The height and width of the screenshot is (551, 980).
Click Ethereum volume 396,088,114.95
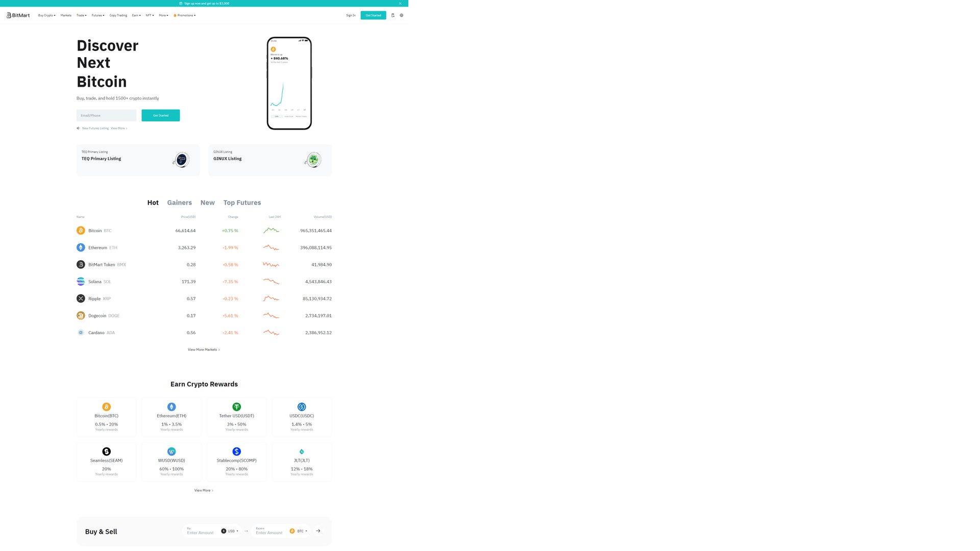316,247
